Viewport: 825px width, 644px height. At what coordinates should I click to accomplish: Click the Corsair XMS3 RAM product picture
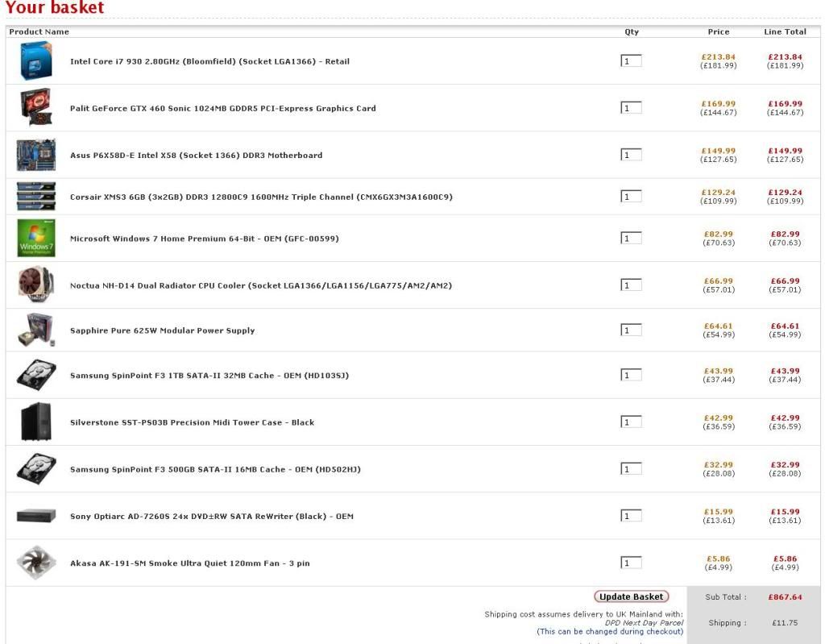pos(35,197)
